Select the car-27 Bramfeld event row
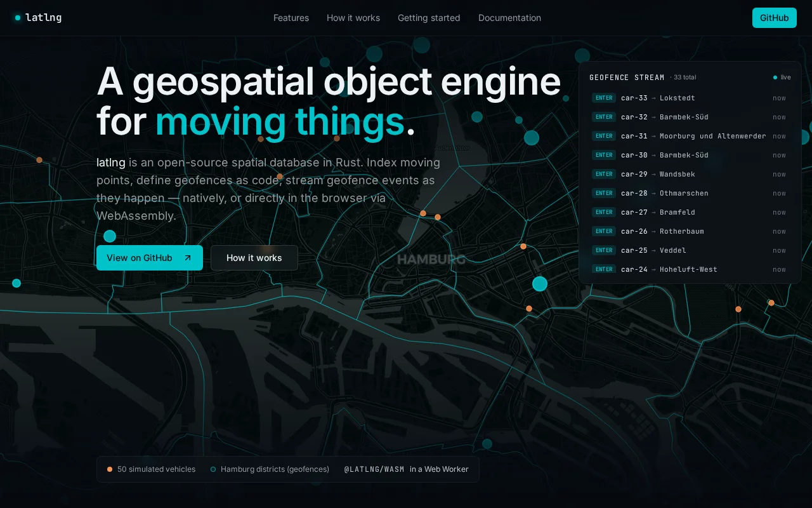This screenshot has height=508, width=812. tap(690, 212)
